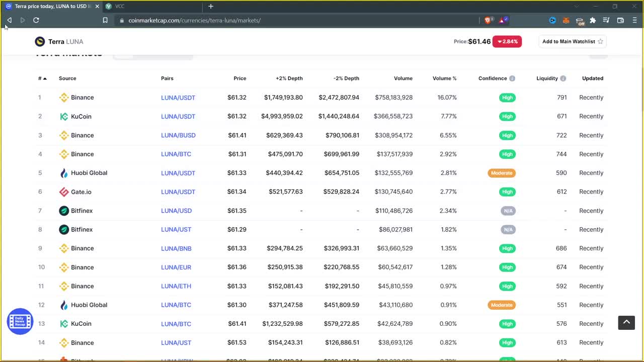Open the extension icon labeled Off
This screenshot has width=644, height=362.
tap(580, 21)
